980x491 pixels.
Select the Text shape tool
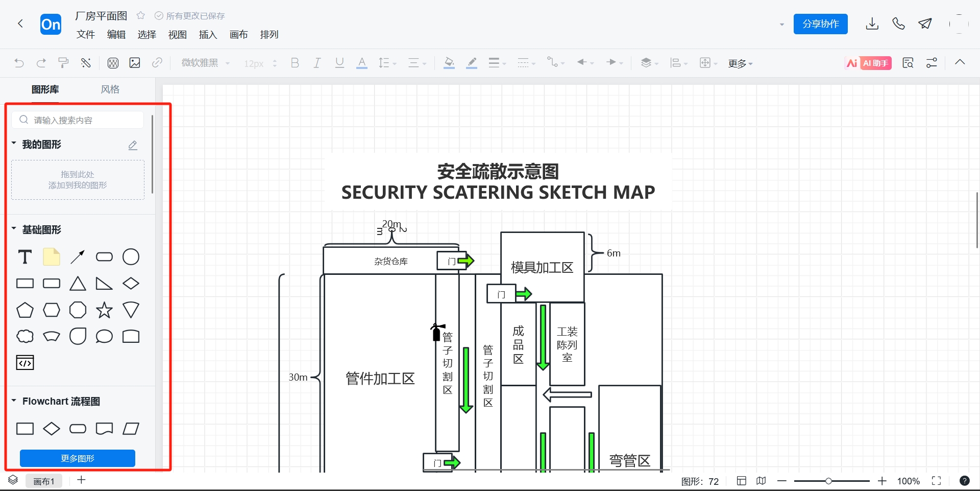25,257
